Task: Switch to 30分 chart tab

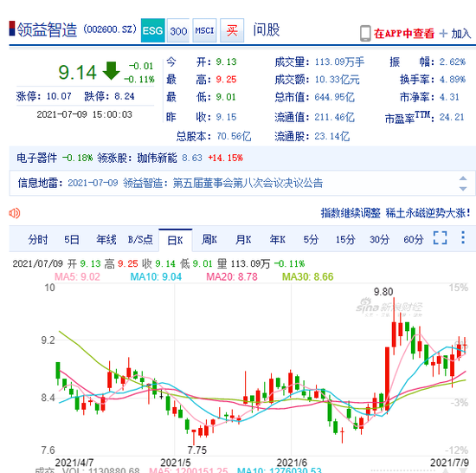Action: [x=379, y=239]
